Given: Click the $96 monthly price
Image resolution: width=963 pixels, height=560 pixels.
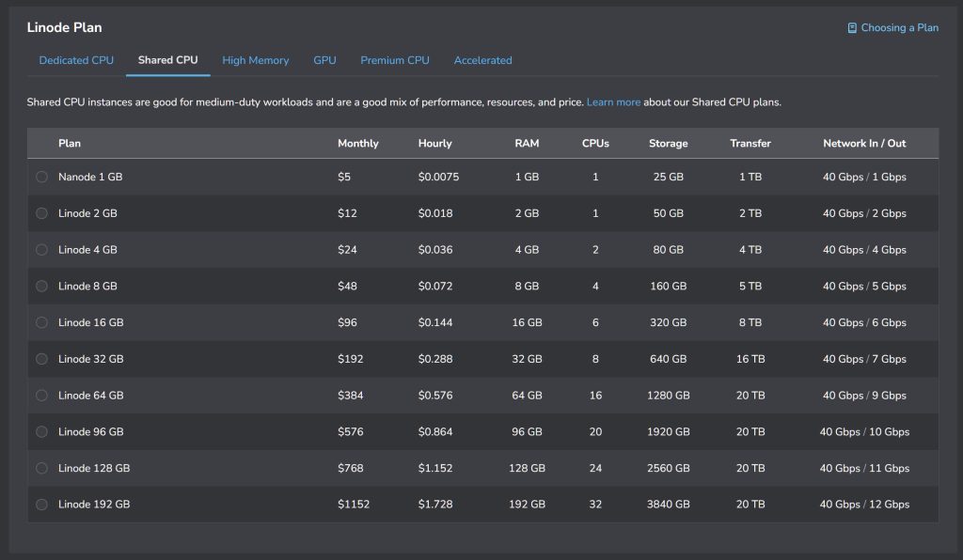Looking at the screenshot, I should 347,322.
